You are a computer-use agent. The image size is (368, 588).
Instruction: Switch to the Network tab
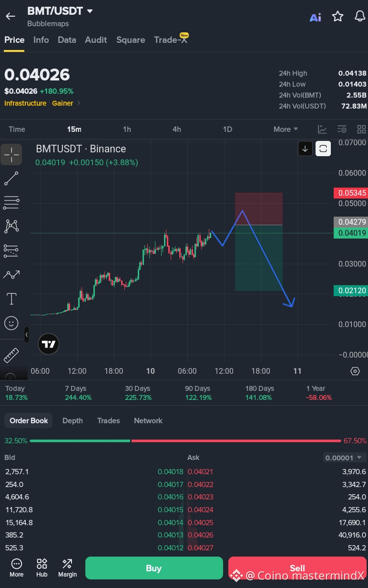click(148, 420)
